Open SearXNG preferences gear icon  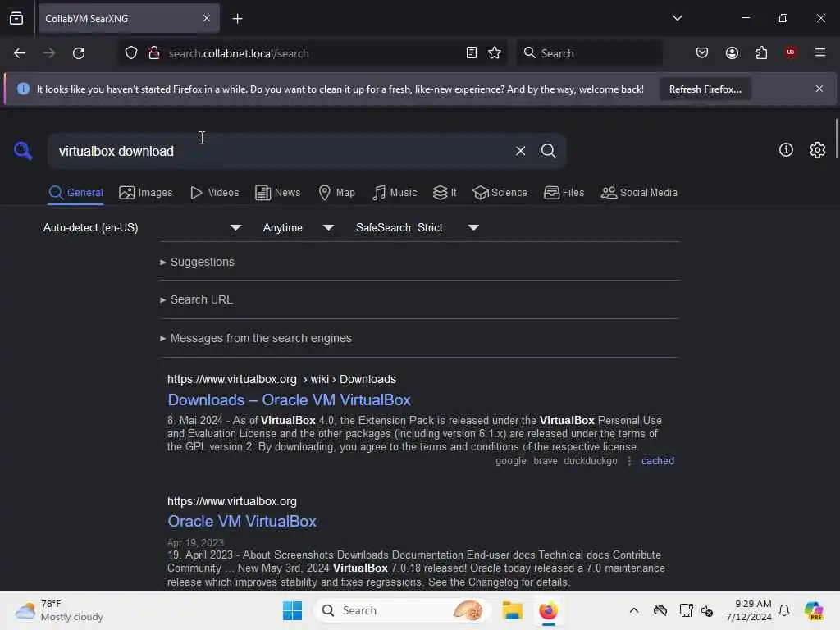click(818, 150)
